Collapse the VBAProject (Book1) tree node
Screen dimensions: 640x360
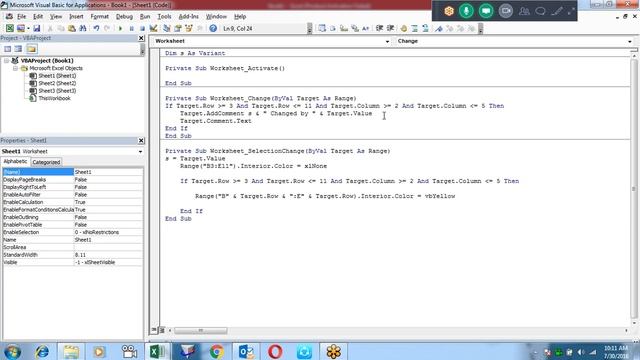7,60
